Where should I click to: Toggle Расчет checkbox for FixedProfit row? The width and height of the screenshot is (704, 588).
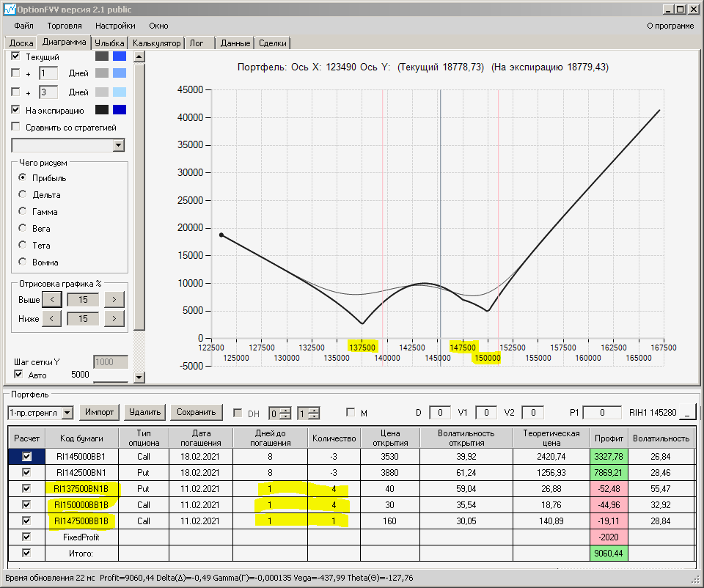point(26,537)
